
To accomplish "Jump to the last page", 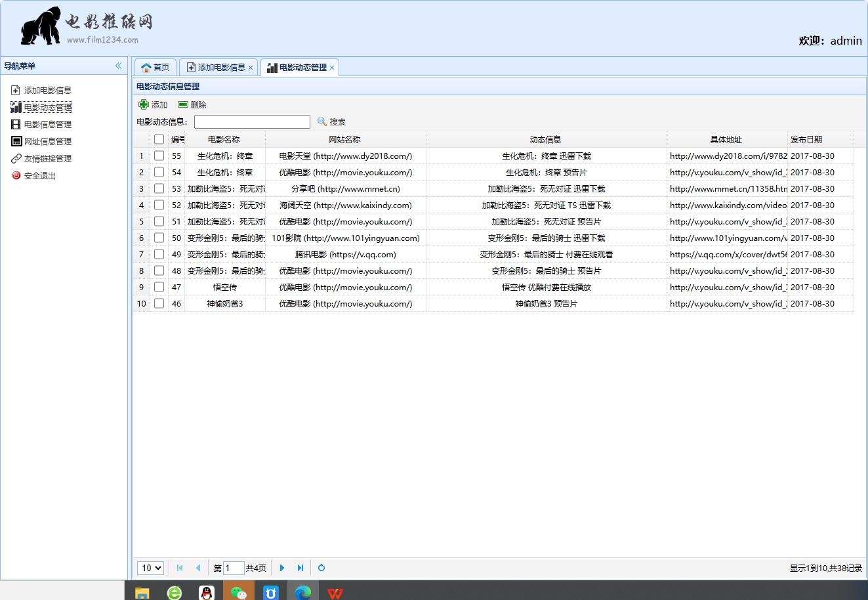I will tap(300, 568).
